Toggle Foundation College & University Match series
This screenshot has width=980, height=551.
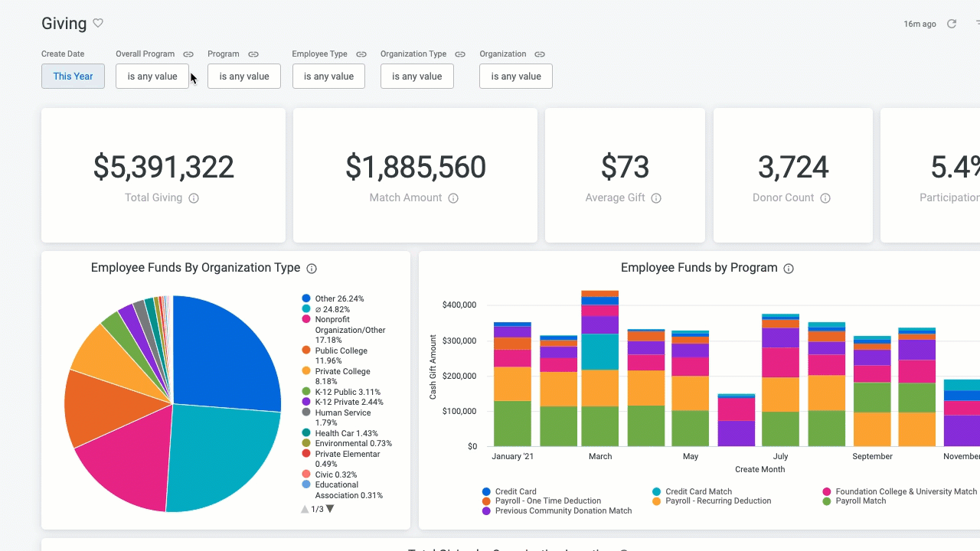tap(900, 491)
